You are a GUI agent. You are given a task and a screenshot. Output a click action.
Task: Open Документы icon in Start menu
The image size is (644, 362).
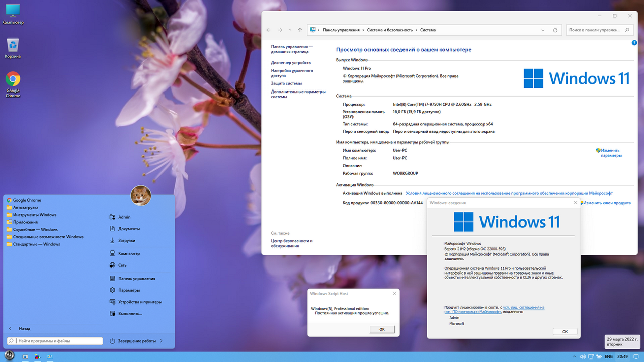[112, 229]
